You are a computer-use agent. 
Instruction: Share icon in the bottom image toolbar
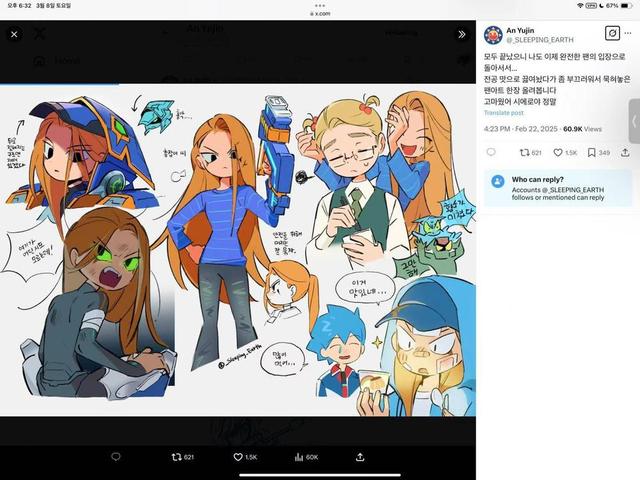tap(360, 457)
